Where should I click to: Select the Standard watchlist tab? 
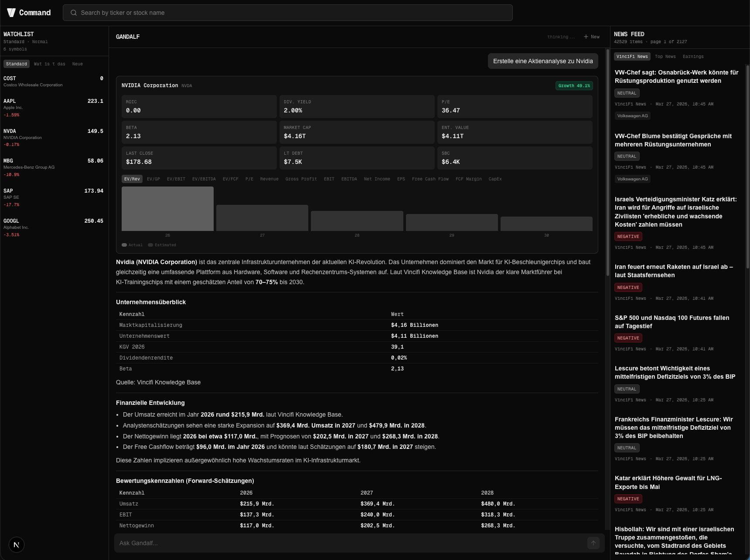(17, 64)
